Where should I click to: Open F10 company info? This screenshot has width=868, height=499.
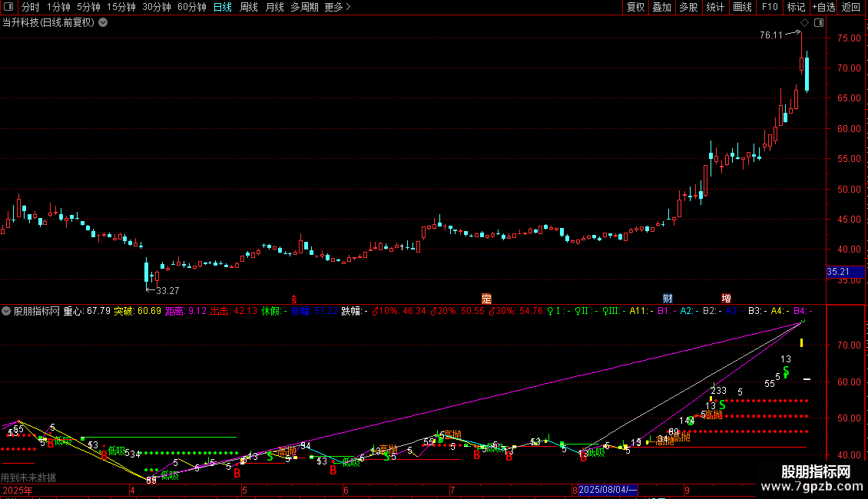click(770, 7)
